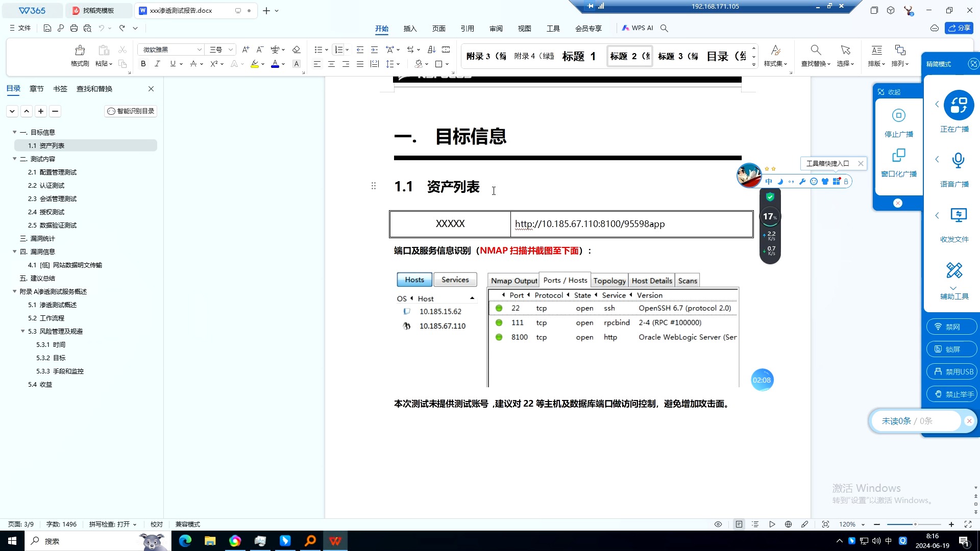Click the increase font size icon
Viewport: 980px width, 551px height.
tap(246, 49)
